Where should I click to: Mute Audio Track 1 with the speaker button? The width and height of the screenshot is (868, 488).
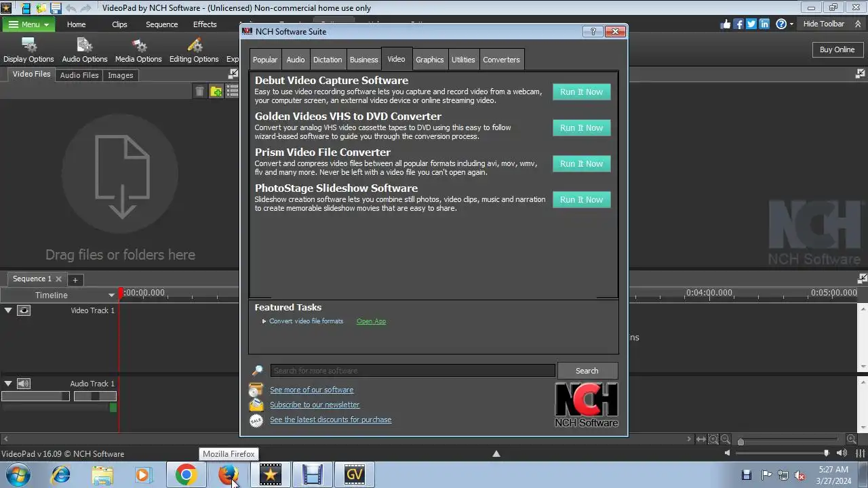(24, 384)
